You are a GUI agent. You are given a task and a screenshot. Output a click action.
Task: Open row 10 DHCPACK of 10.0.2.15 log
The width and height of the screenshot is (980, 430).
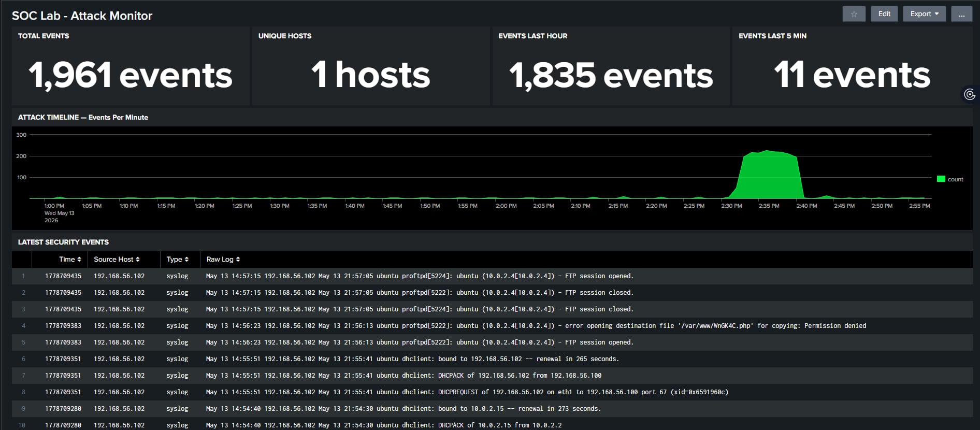[384, 425]
